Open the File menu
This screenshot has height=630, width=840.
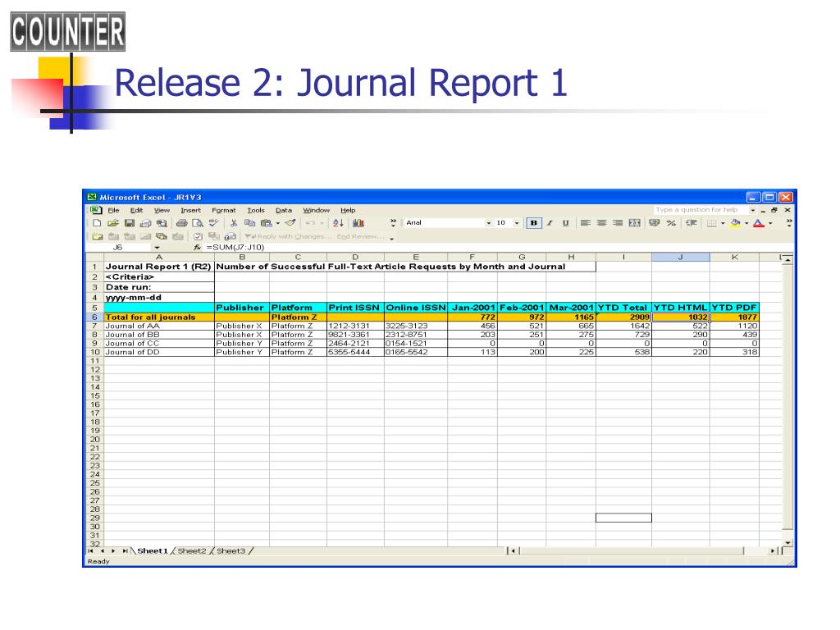click(113, 211)
